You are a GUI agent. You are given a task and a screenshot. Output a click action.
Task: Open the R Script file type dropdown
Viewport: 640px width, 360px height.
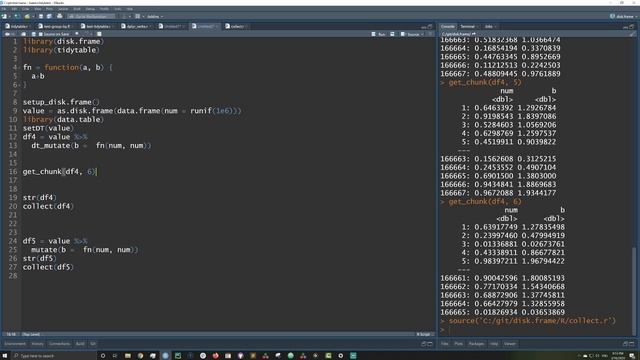(424, 334)
